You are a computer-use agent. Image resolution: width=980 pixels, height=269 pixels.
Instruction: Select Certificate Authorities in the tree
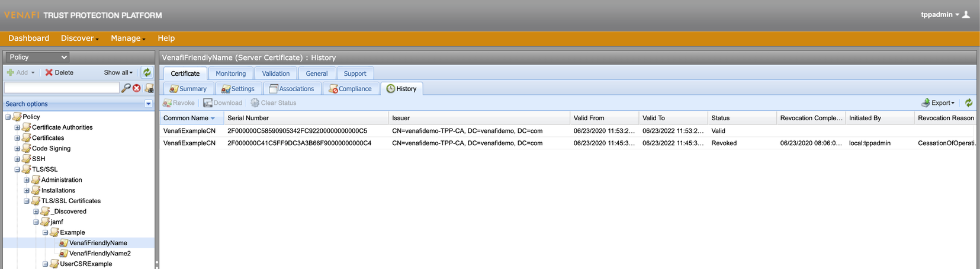(62, 127)
